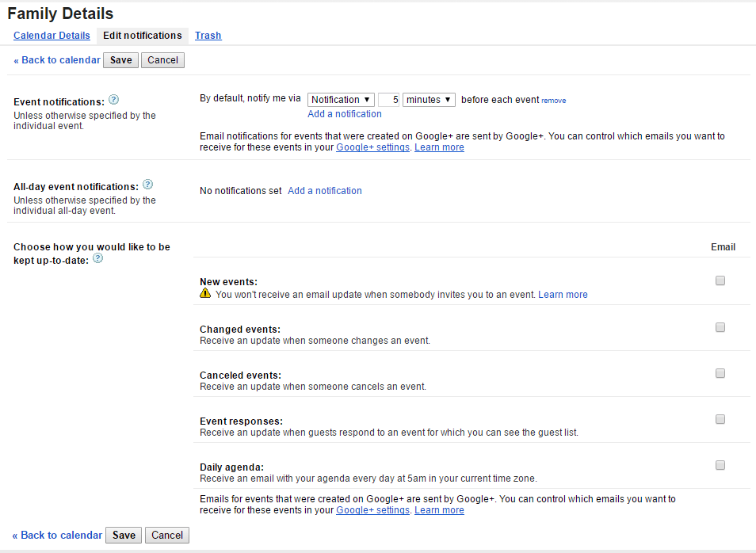Switch to Calendar Details tab
The image size is (756, 553).
point(52,36)
